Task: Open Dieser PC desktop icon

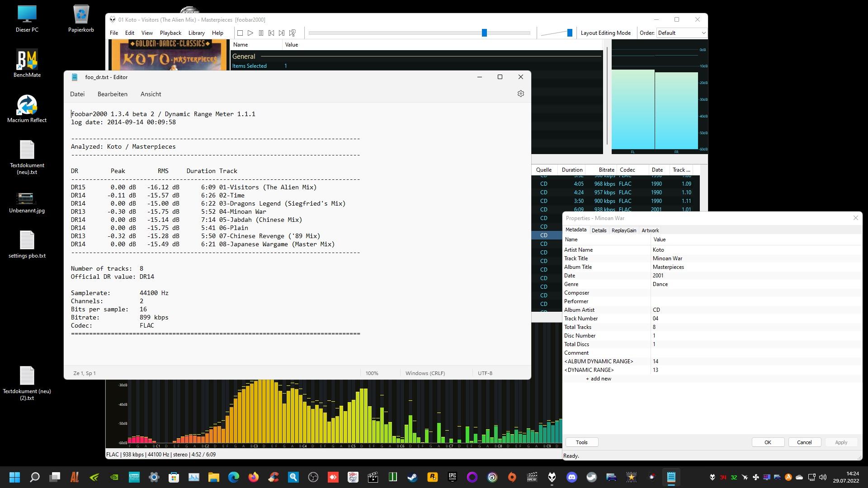Action: point(27,19)
